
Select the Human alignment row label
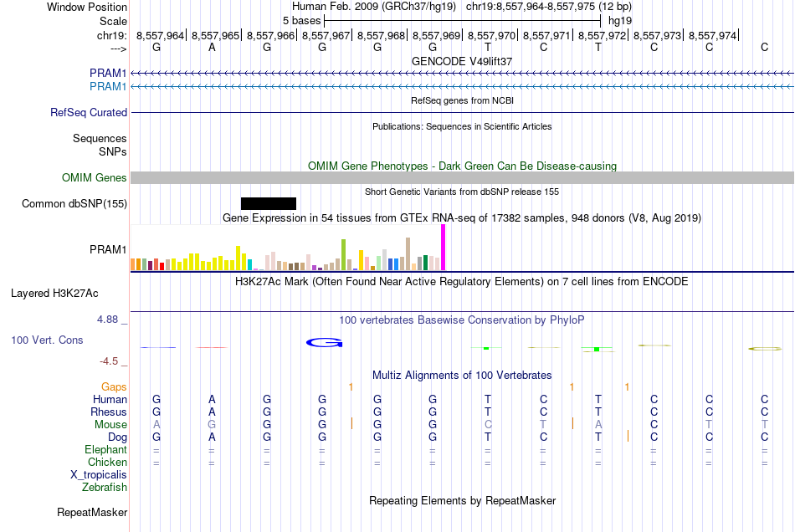[110, 399]
